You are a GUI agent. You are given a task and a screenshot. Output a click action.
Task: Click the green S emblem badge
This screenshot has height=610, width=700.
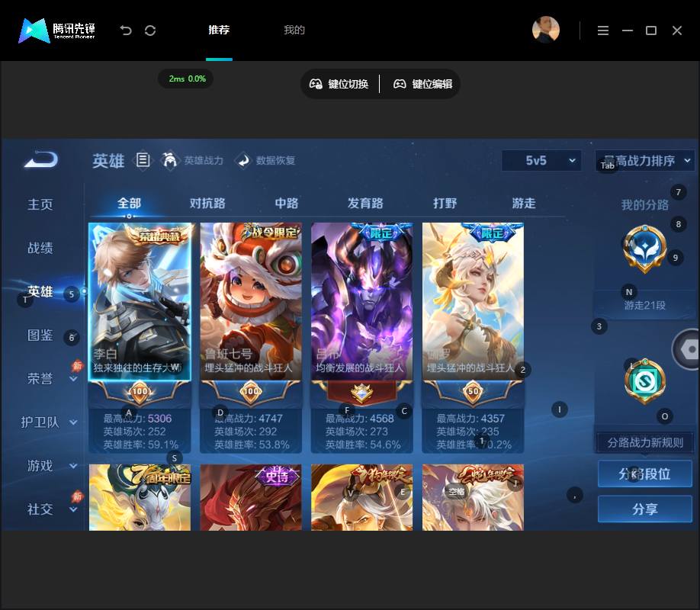click(644, 380)
